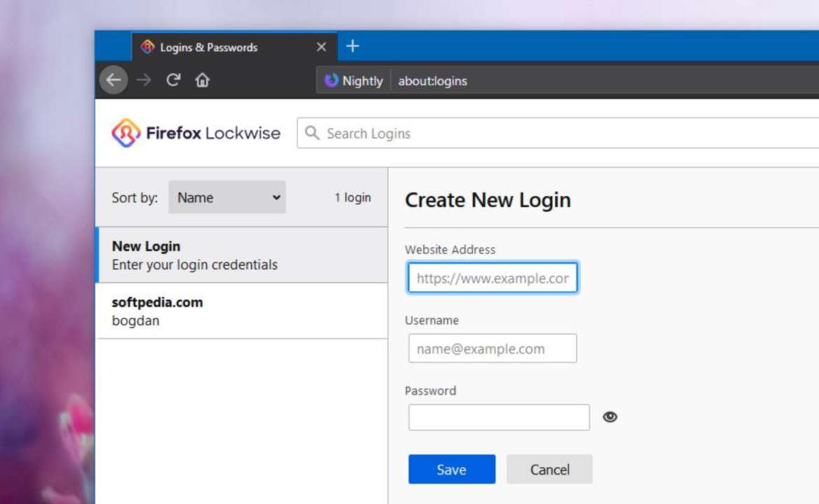Click the Website Address input field
Viewport: 819px width, 504px height.
493,278
